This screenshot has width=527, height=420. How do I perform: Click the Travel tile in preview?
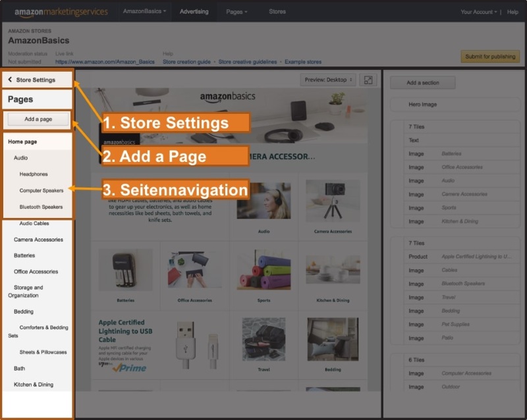[264, 345]
